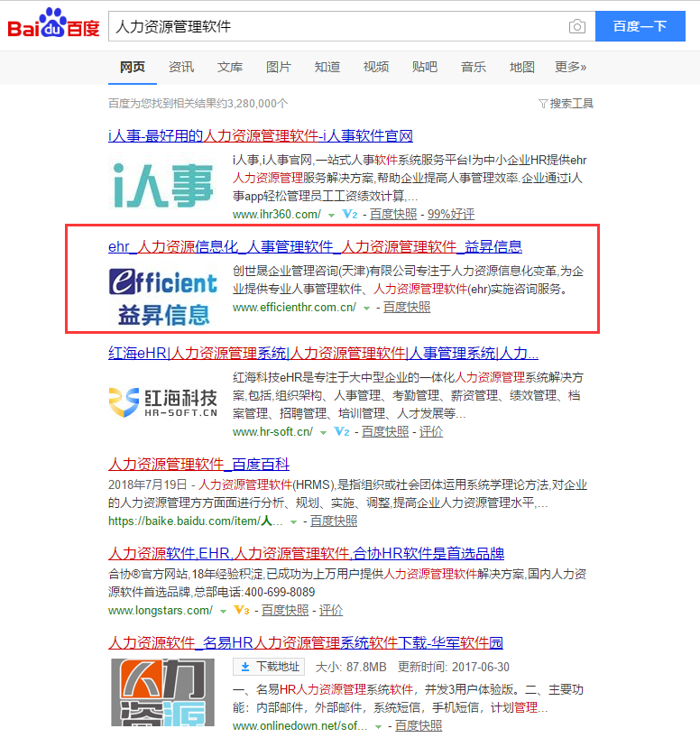Open 搜索工具 filter
This screenshot has height=747, width=700.
(x=566, y=104)
